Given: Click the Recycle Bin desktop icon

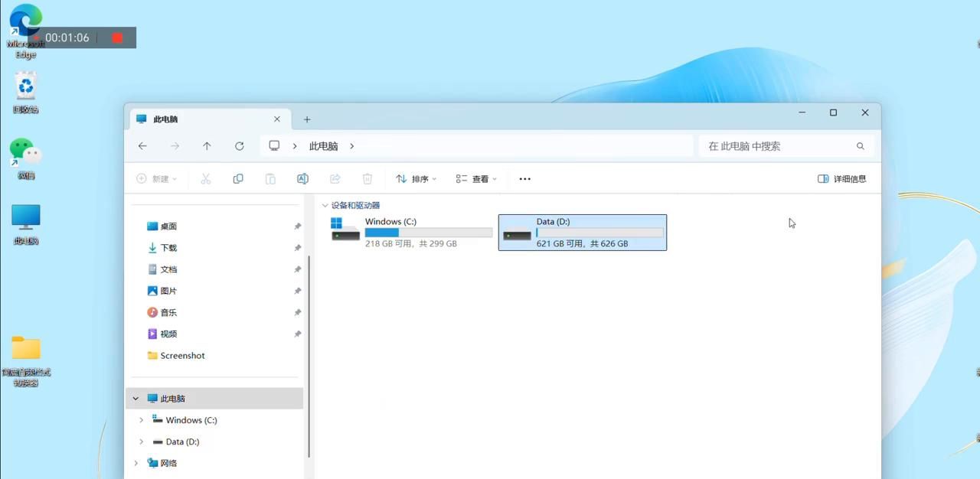Looking at the screenshot, I should [26, 93].
